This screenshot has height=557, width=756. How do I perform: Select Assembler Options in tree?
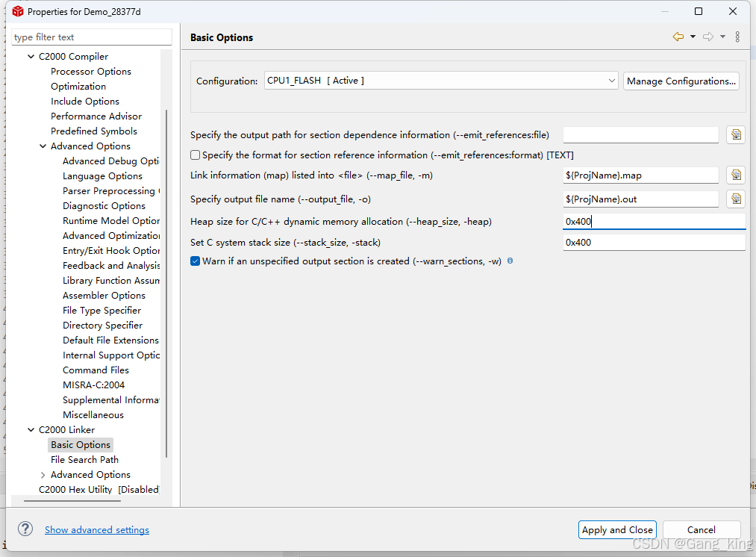[x=104, y=296]
